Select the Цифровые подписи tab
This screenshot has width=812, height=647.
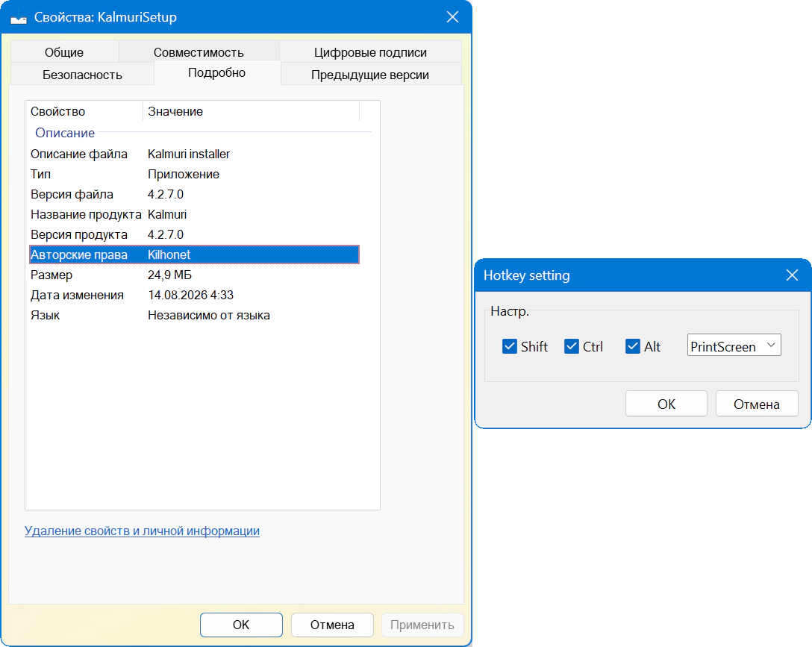coord(370,52)
